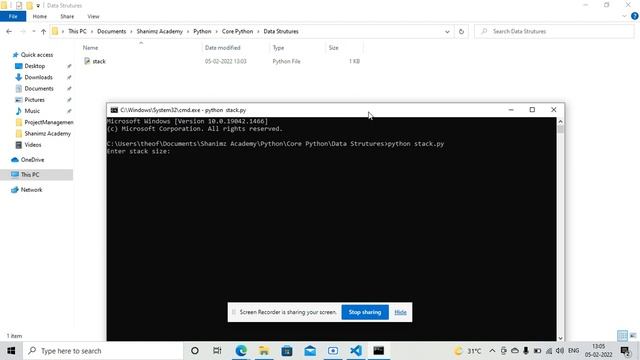Expand the address bar history dropdown
640x360 pixels.
447,31
